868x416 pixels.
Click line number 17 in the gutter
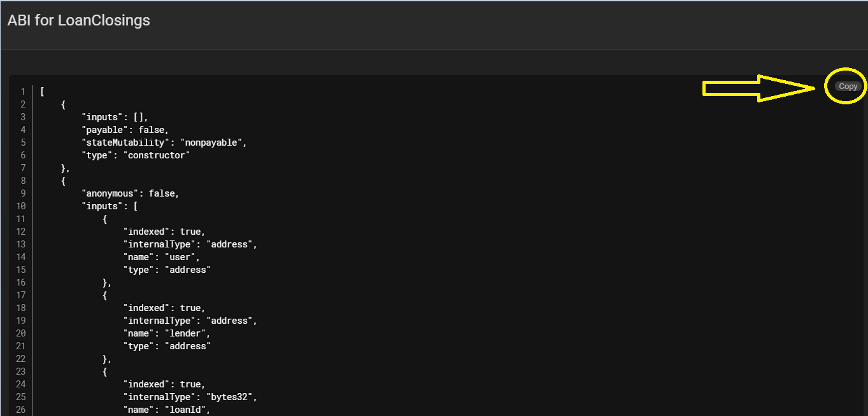coord(20,295)
